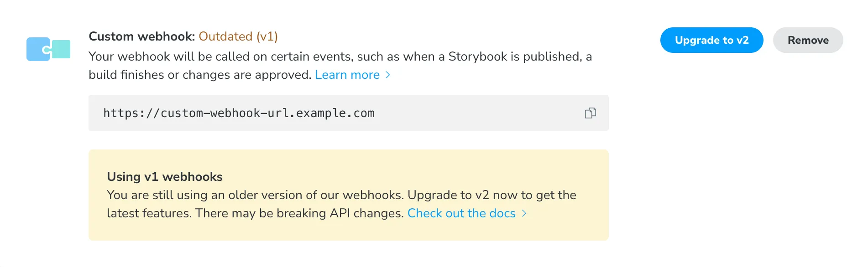Click the 'There may be breaking API changes' text
Image resolution: width=868 pixels, height=267 pixels.
coord(299,213)
